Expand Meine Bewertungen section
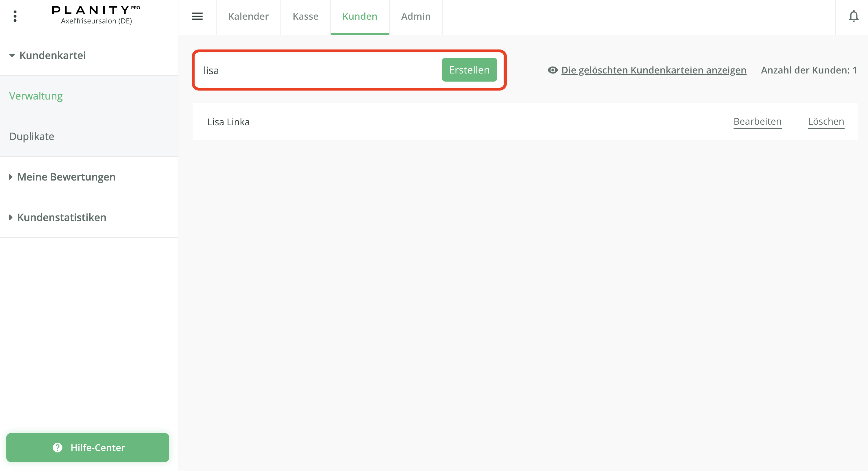868x471 pixels. coord(66,177)
